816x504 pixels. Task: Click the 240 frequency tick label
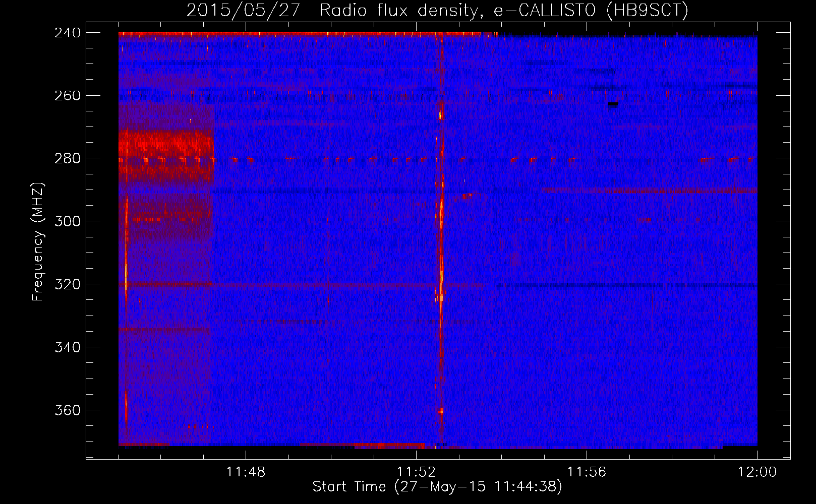pos(68,33)
